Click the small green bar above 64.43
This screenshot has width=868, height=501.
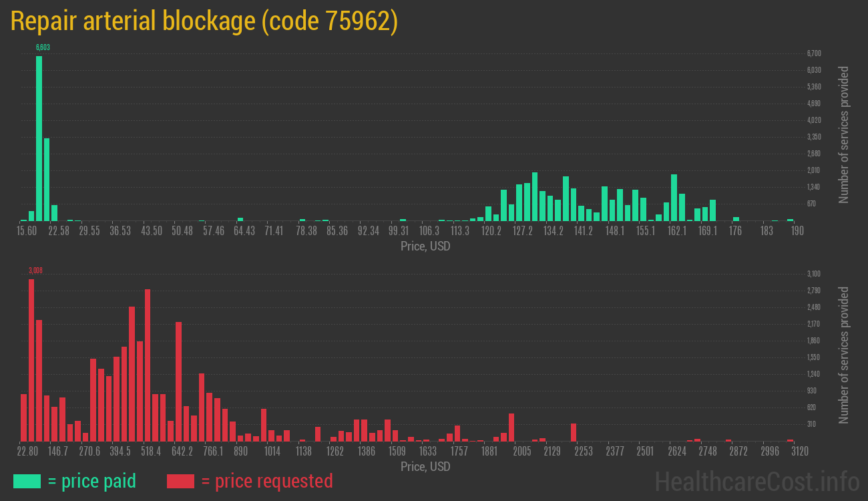pos(240,219)
